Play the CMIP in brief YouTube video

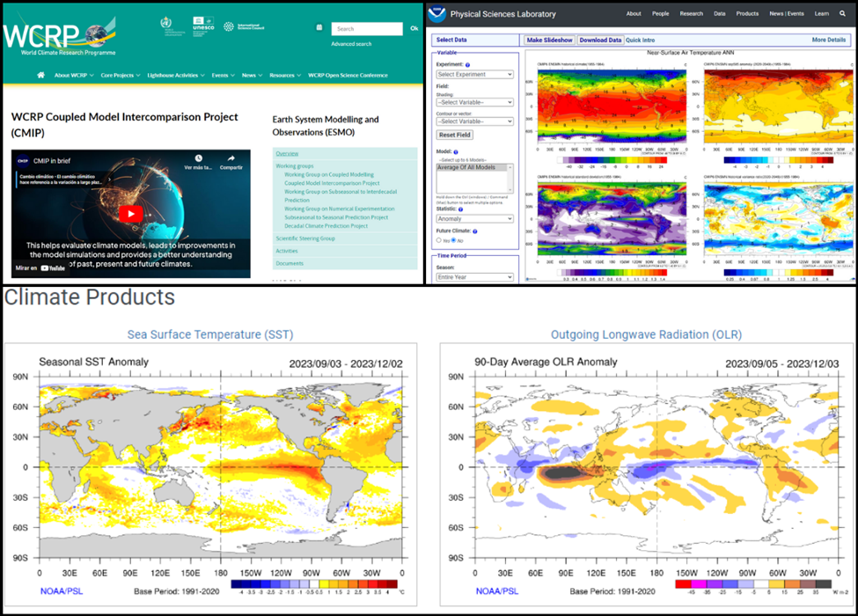pyautogui.click(x=129, y=213)
